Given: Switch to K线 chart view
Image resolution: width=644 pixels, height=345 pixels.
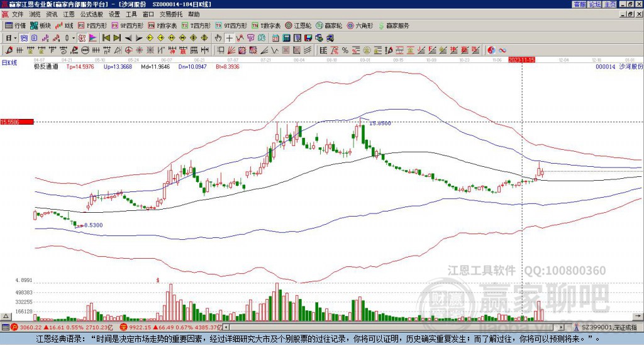Looking at the screenshot, I should point(64,25).
